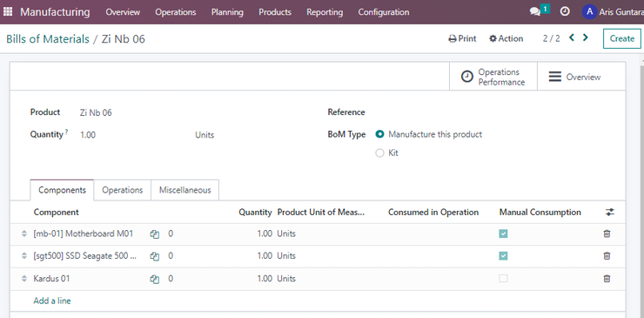
Task: Delete the Kardus 01 component line
Action: (x=607, y=279)
